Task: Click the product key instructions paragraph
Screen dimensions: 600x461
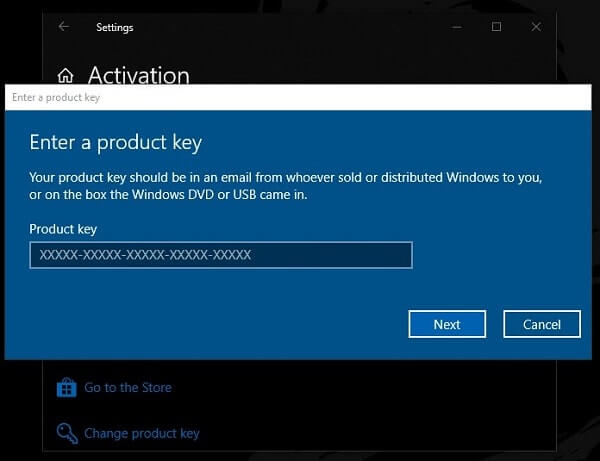Action: tap(285, 186)
